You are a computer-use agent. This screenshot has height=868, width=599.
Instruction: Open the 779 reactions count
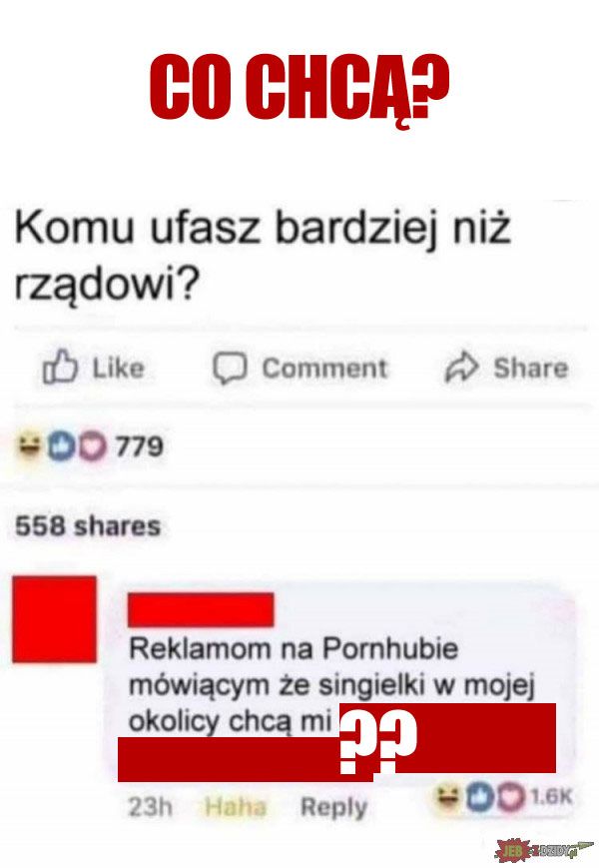140,446
